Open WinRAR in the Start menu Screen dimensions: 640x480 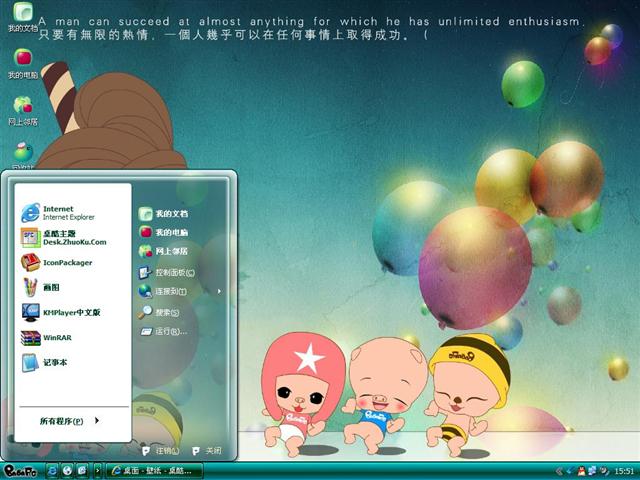coord(55,338)
